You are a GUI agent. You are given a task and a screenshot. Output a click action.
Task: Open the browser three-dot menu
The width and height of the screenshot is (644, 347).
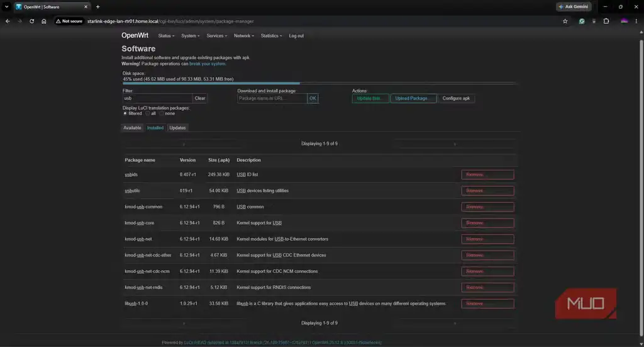(636, 21)
